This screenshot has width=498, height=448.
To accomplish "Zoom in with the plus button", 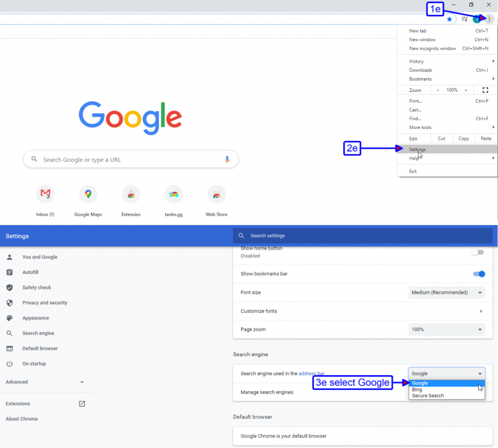I will 466,90.
